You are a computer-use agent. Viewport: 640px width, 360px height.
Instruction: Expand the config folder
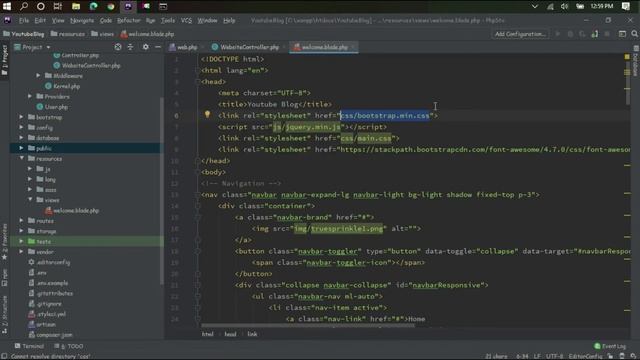21,127
